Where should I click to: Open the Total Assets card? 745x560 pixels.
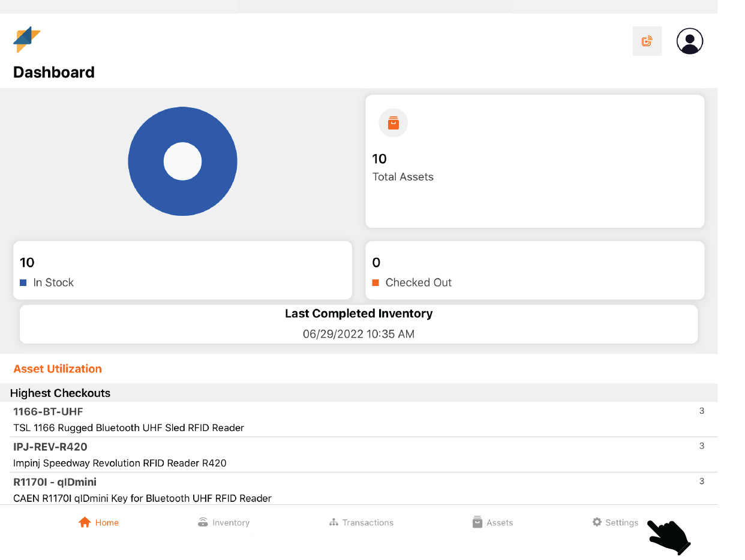click(534, 161)
